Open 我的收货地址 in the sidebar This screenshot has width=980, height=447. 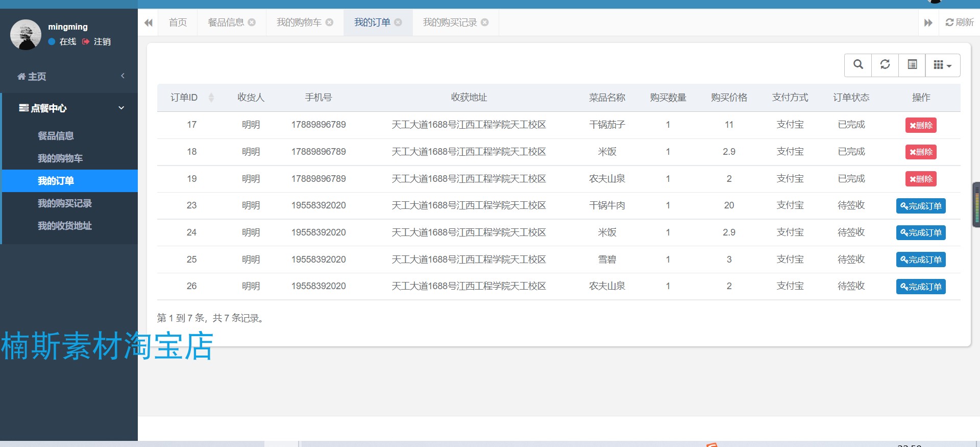pyautogui.click(x=65, y=226)
